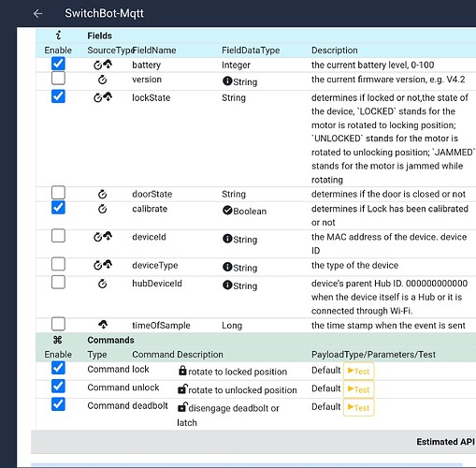The width and height of the screenshot is (476, 468).
Task: Click the lockState row source type icons
Action: 103,97
